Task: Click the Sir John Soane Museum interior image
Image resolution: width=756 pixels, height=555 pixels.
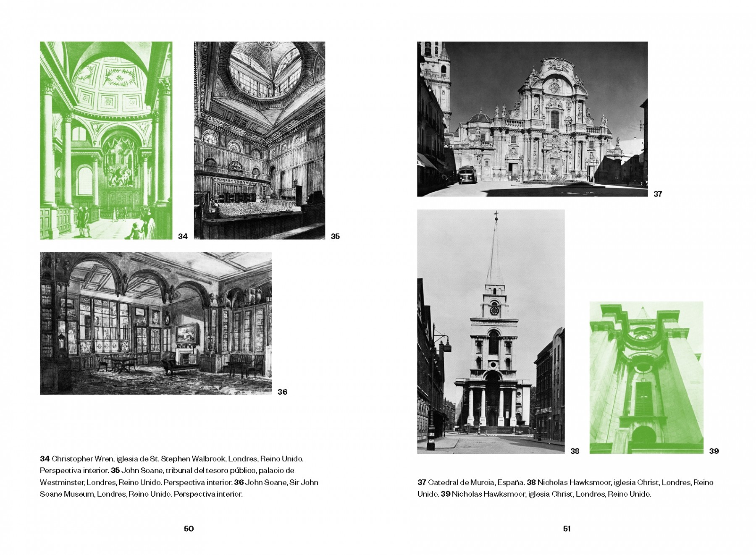Action: point(156,323)
